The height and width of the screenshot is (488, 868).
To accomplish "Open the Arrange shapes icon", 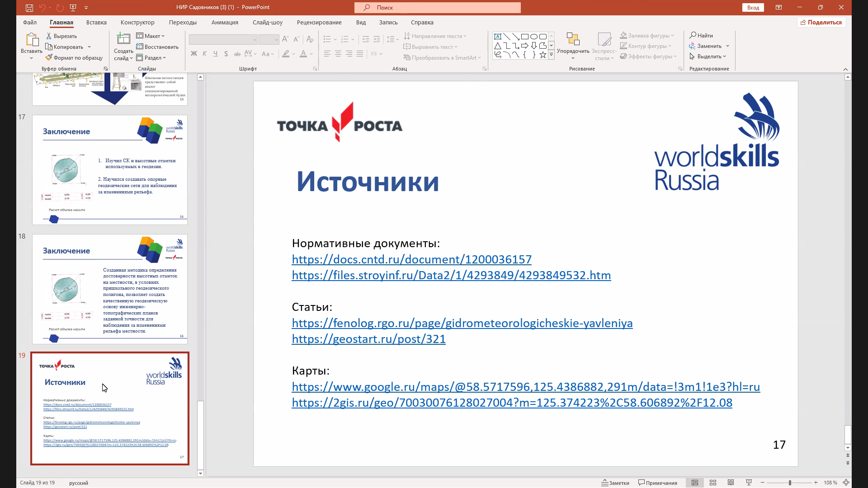I will [x=573, y=40].
